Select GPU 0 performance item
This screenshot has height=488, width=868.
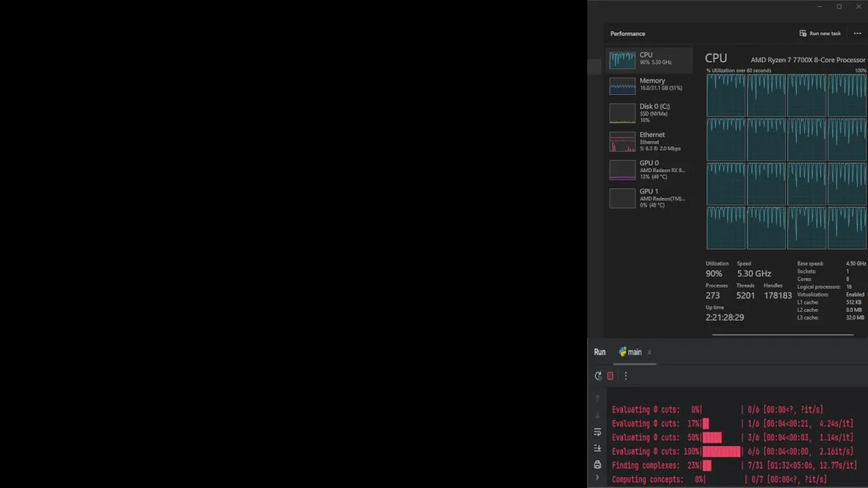(650, 169)
